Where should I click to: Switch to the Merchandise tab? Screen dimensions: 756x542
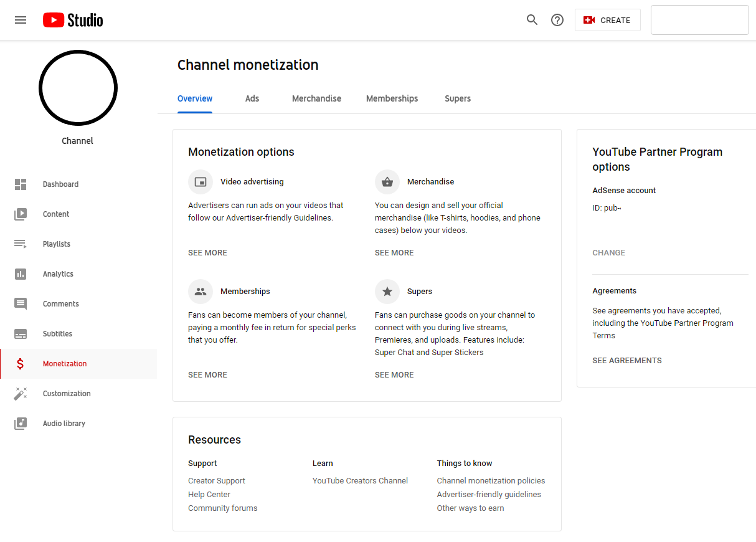click(316, 98)
